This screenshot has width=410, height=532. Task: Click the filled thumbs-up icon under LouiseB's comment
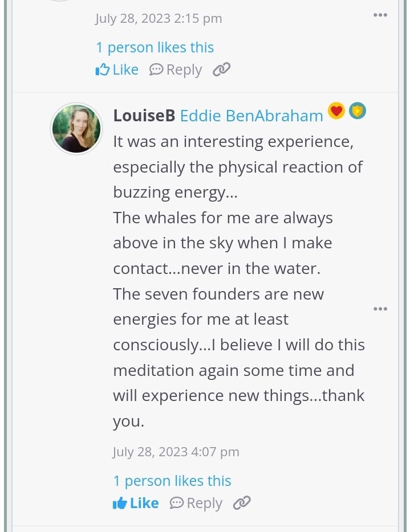[120, 503]
